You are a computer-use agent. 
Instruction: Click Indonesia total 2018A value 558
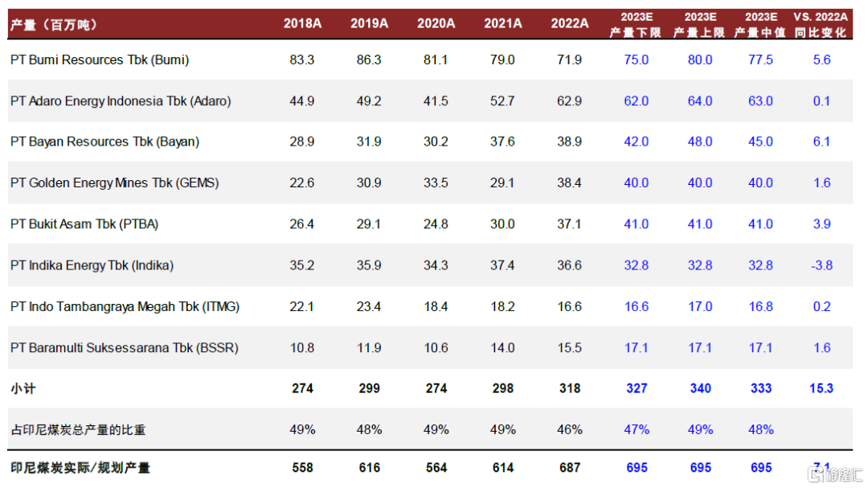coord(302,468)
